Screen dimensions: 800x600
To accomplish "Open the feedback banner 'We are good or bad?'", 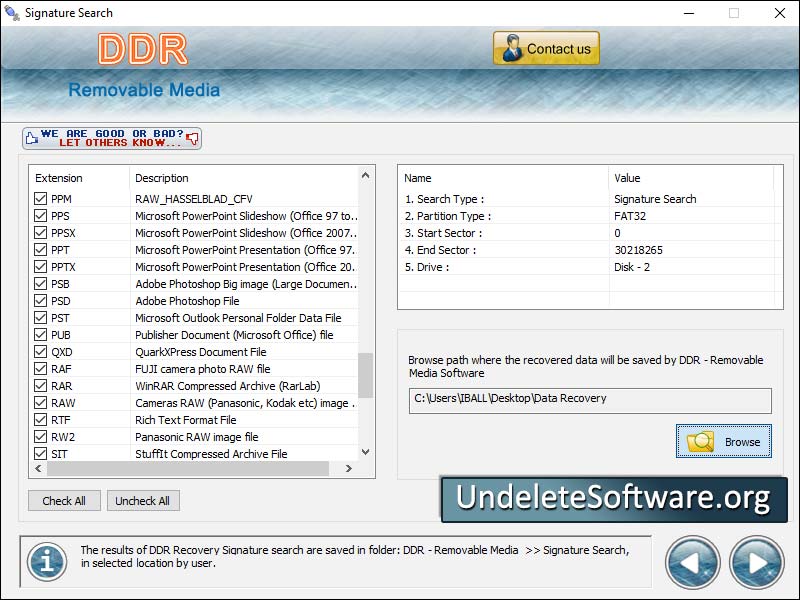I will point(112,138).
